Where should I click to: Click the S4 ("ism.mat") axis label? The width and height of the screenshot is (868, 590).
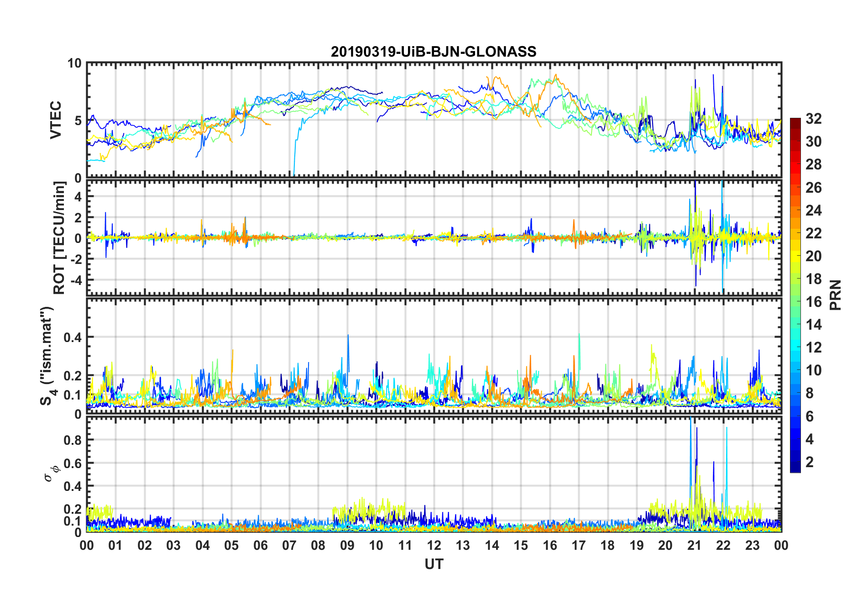coord(47,356)
